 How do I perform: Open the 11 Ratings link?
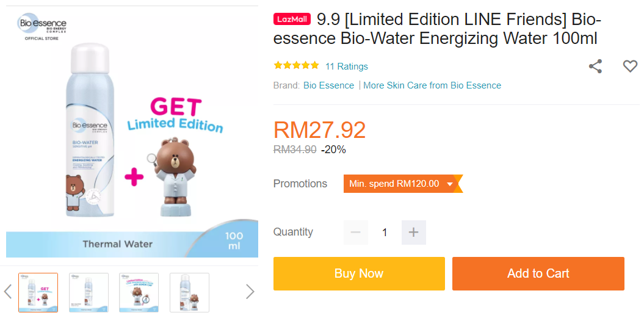(x=347, y=67)
